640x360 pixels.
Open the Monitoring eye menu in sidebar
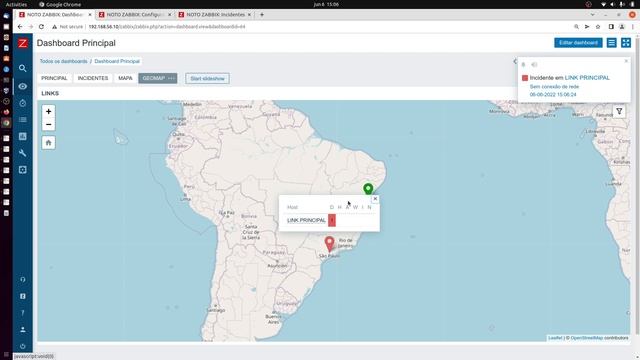pos(23,86)
